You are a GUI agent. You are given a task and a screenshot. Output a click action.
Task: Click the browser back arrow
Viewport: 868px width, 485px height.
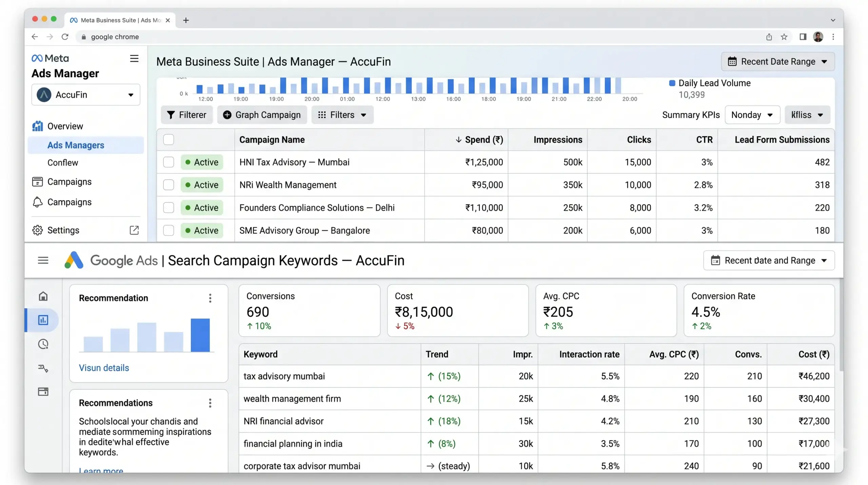pos(35,37)
